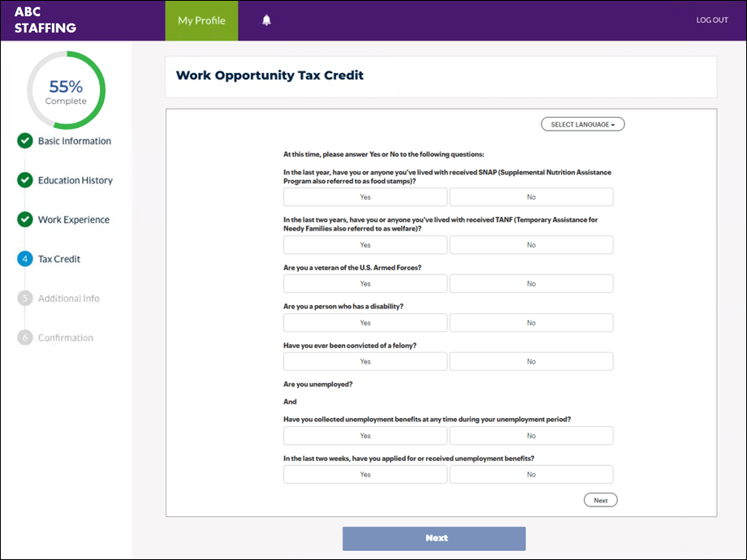Screen dimensions: 747x560
Task: Click the step 5 Additional Info circle
Action: [25, 299]
